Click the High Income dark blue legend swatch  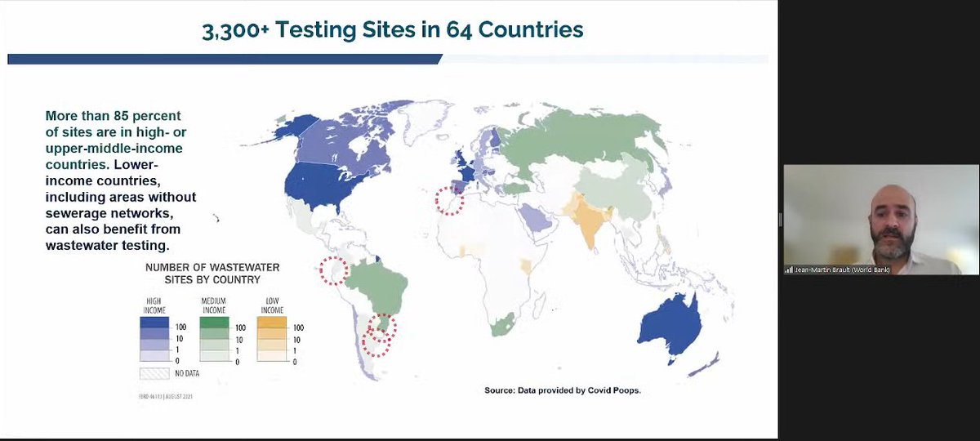click(x=155, y=323)
